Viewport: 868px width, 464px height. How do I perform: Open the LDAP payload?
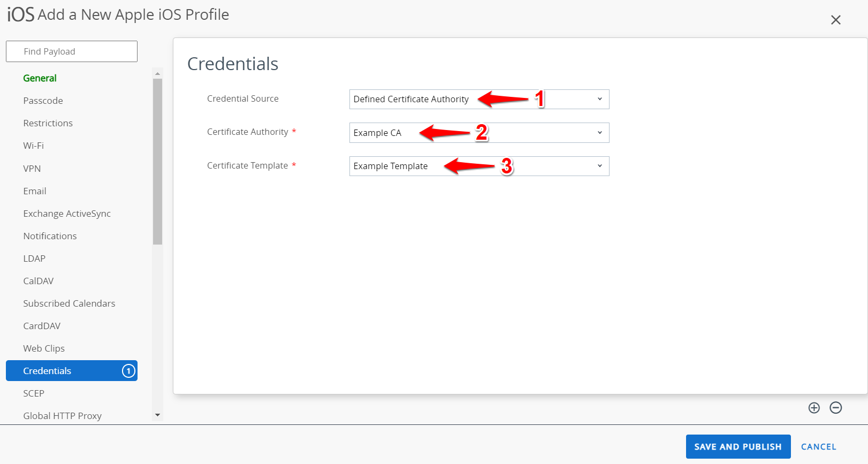coord(34,258)
